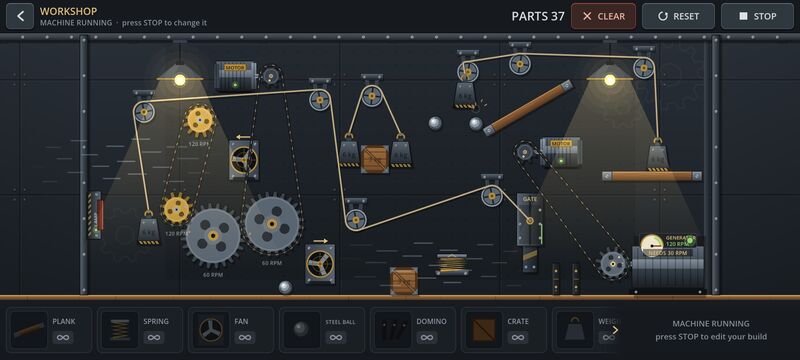
Task: Pick the SPRING part from the palette
Action: click(x=140, y=330)
